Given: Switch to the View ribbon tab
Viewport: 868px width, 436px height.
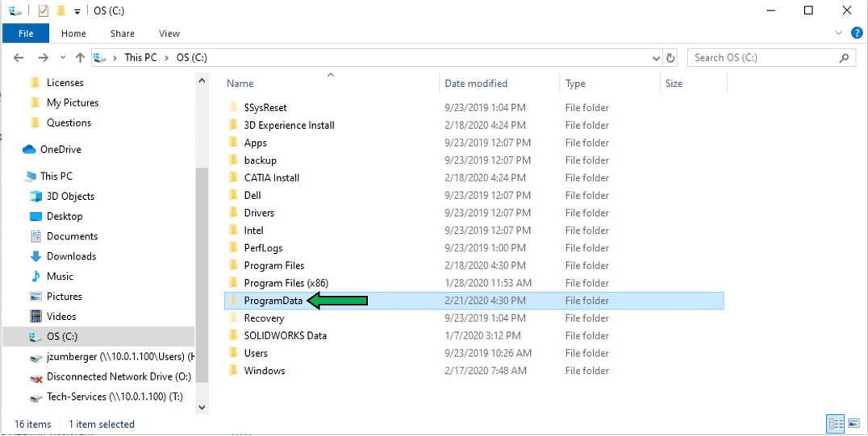Looking at the screenshot, I should [x=169, y=34].
